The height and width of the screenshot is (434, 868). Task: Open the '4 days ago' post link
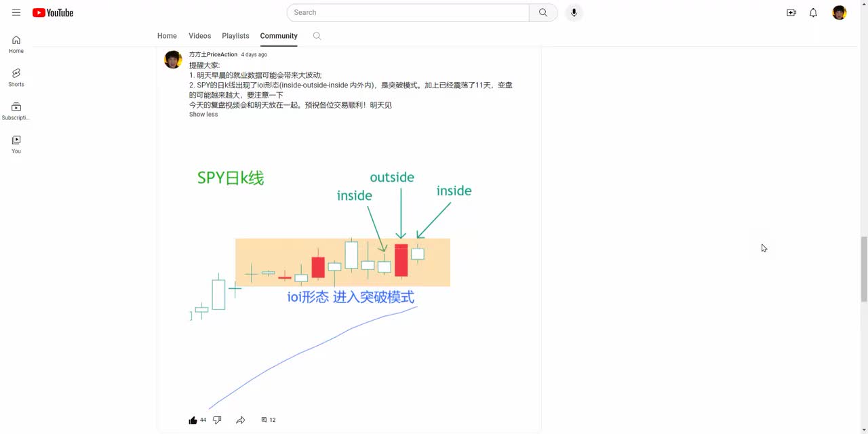pos(254,54)
